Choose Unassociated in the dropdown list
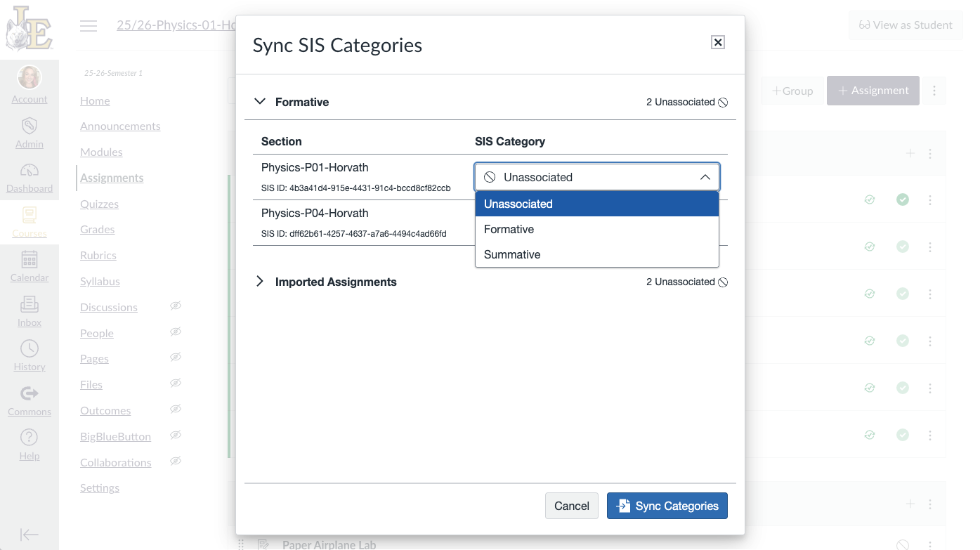 click(x=597, y=204)
